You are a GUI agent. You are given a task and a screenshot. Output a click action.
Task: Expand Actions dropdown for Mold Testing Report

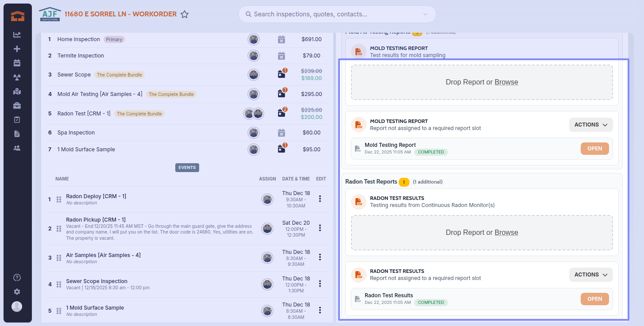click(590, 125)
